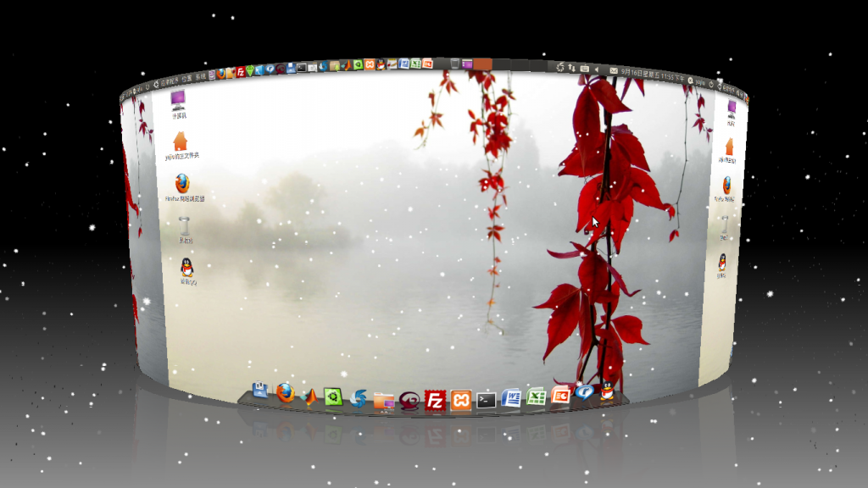
Task: Open the Trash icon on desktop
Action: [x=185, y=225]
